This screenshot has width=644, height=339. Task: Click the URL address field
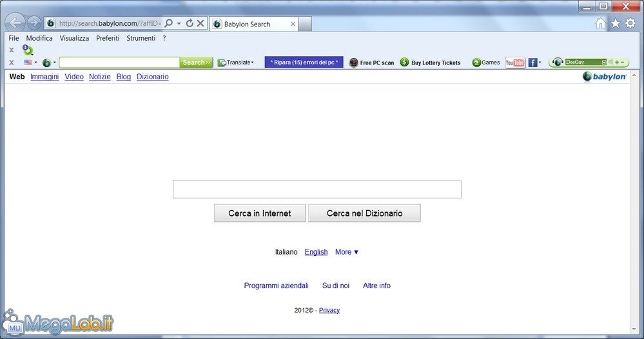tap(110, 23)
